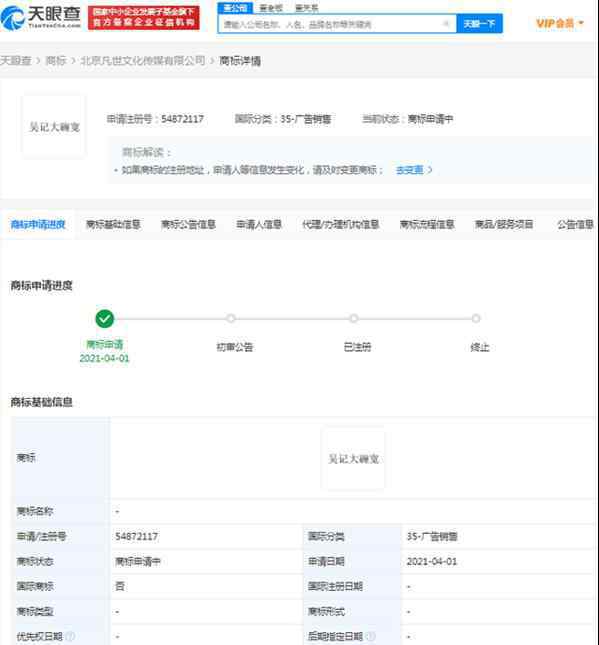Switch to the 代理/办理机构信息 tab
The image size is (599, 645).
pyautogui.click(x=341, y=224)
